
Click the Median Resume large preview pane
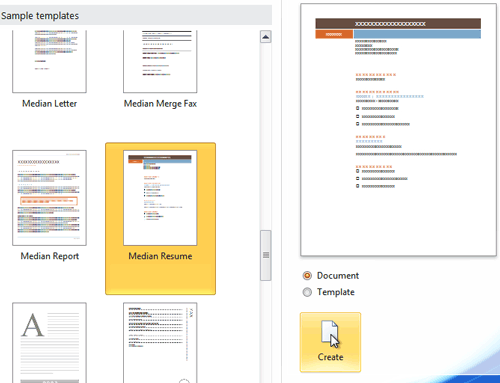(398, 130)
